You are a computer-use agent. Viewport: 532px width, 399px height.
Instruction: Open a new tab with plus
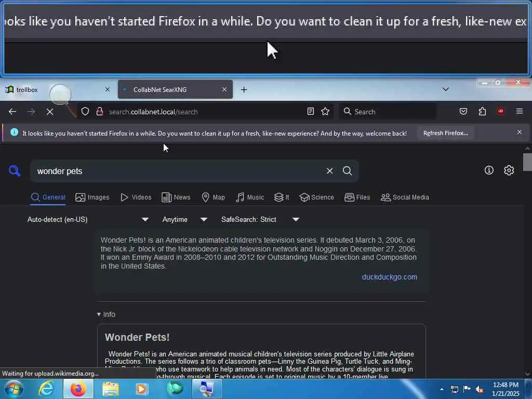(244, 89)
